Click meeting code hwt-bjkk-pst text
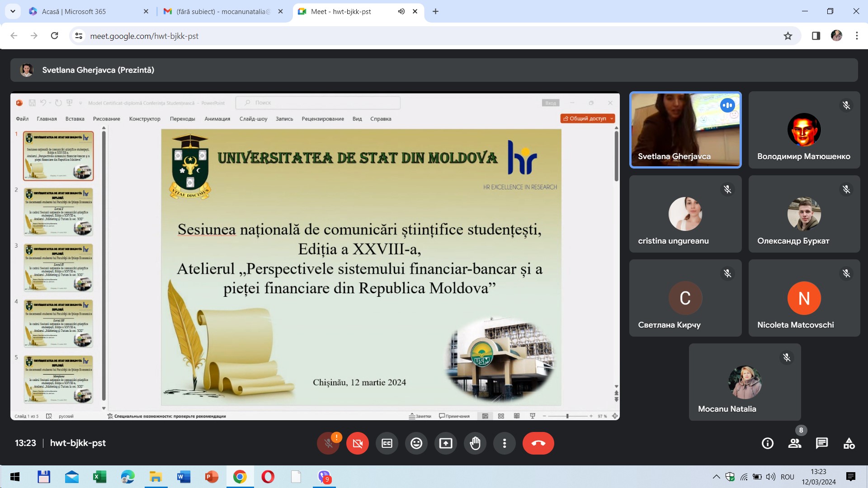This screenshot has width=868, height=488. [78, 443]
